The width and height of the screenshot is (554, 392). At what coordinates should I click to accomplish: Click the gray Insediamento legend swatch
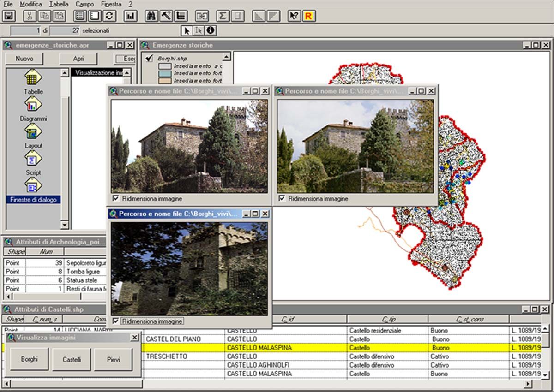tap(165, 66)
